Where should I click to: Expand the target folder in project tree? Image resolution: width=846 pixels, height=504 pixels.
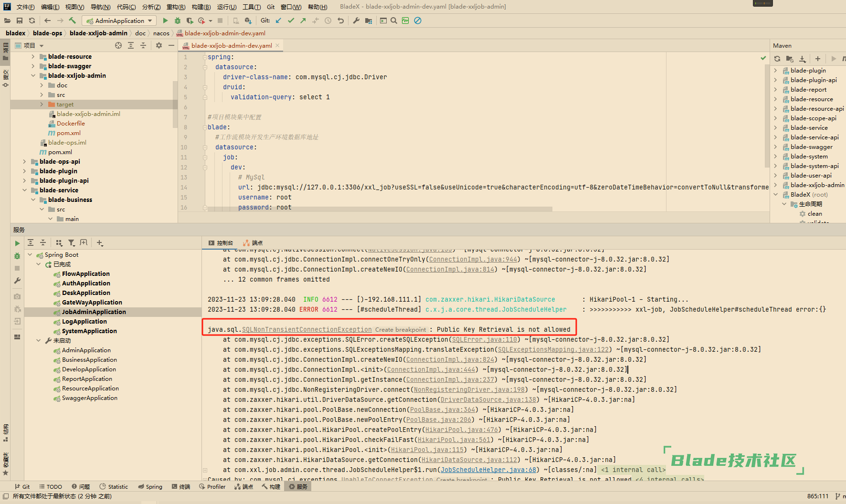[x=42, y=104]
